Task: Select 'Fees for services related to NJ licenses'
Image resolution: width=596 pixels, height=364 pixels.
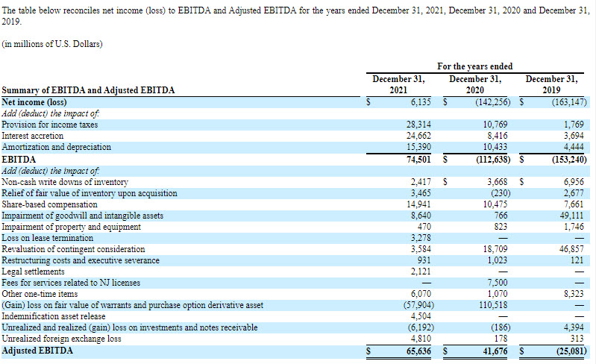Action: pyautogui.click(x=71, y=283)
